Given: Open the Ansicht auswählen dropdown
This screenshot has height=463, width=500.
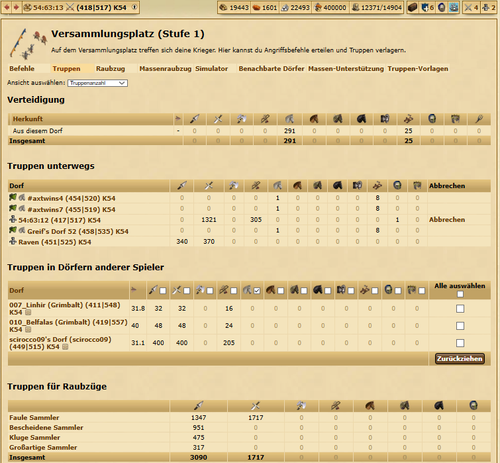Looking at the screenshot, I should [x=97, y=83].
